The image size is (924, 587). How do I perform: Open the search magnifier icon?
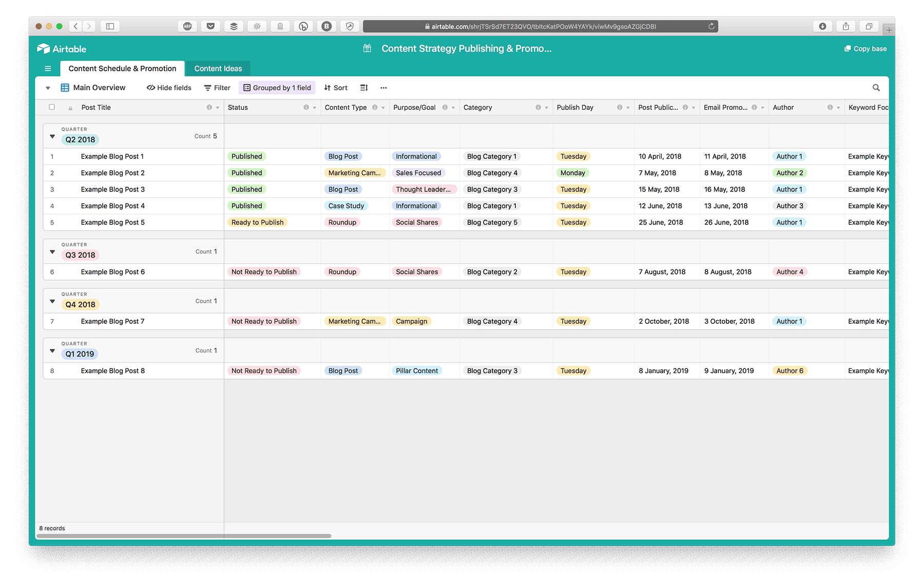click(x=876, y=88)
